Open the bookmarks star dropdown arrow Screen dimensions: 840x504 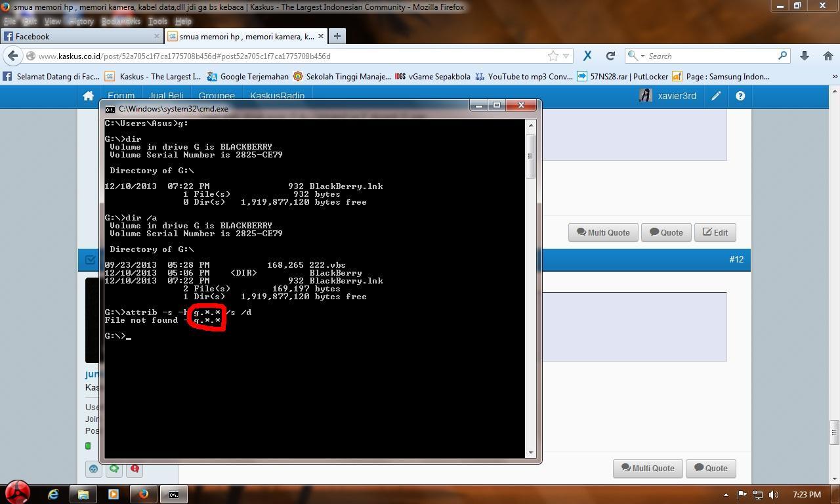click(x=566, y=56)
